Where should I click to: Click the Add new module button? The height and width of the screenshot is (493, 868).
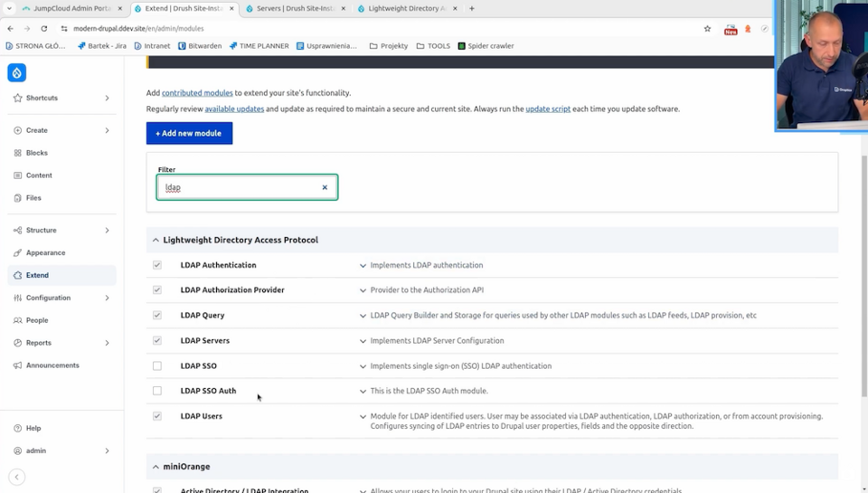tap(189, 134)
